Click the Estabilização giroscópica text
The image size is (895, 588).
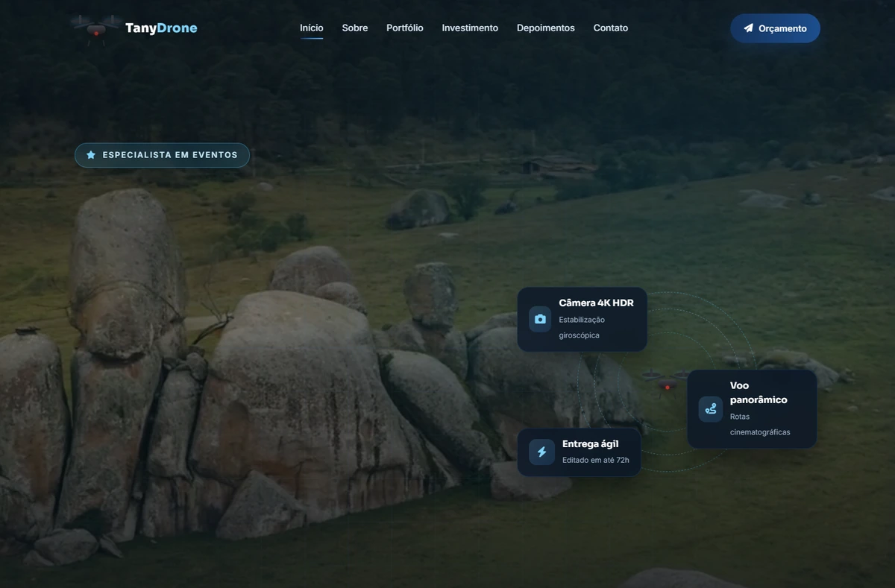tap(582, 327)
